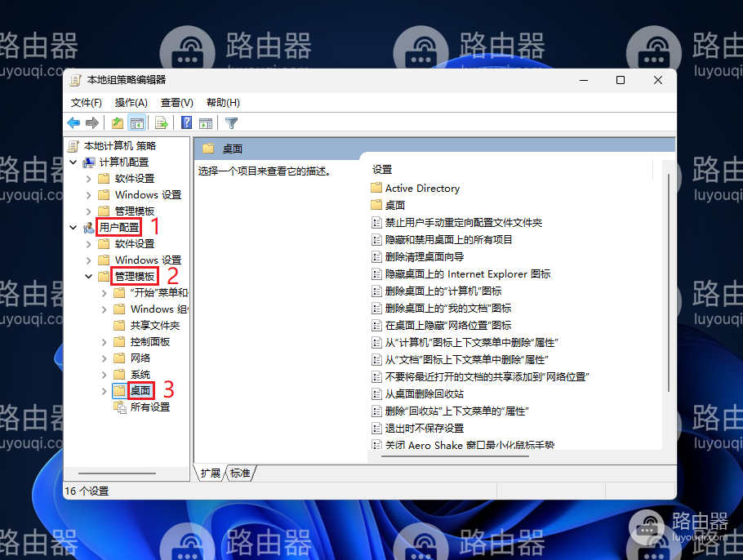Select 桌面 in the left tree
Viewport: 743px width, 560px height.
coord(140,391)
